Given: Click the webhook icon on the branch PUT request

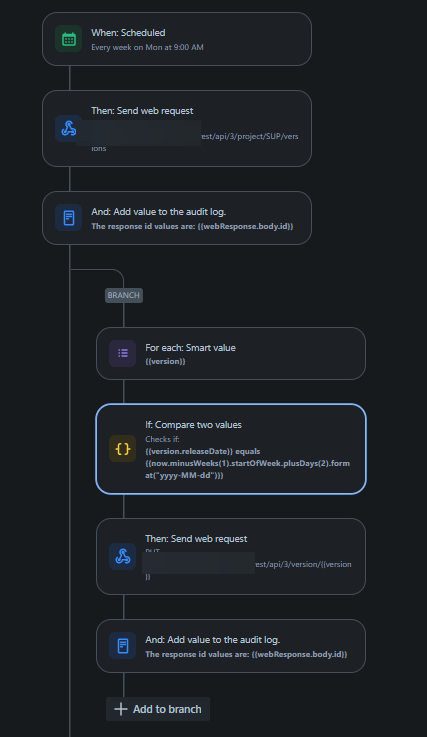Looking at the screenshot, I should pyautogui.click(x=123, y=557).
